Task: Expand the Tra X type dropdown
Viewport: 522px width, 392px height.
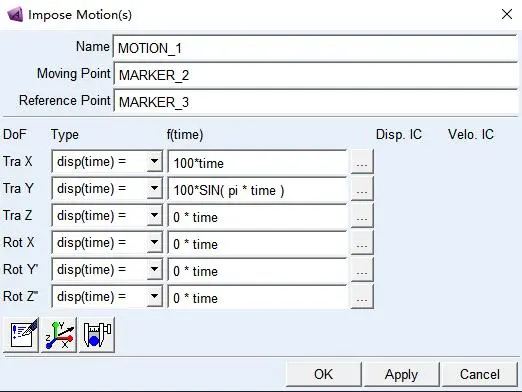Action: click(x=154, y=162)
